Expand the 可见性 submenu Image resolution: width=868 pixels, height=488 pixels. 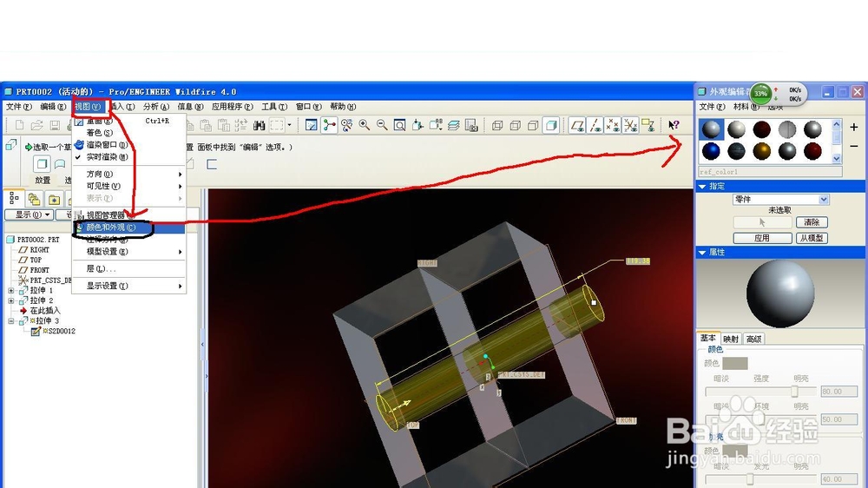129,186
